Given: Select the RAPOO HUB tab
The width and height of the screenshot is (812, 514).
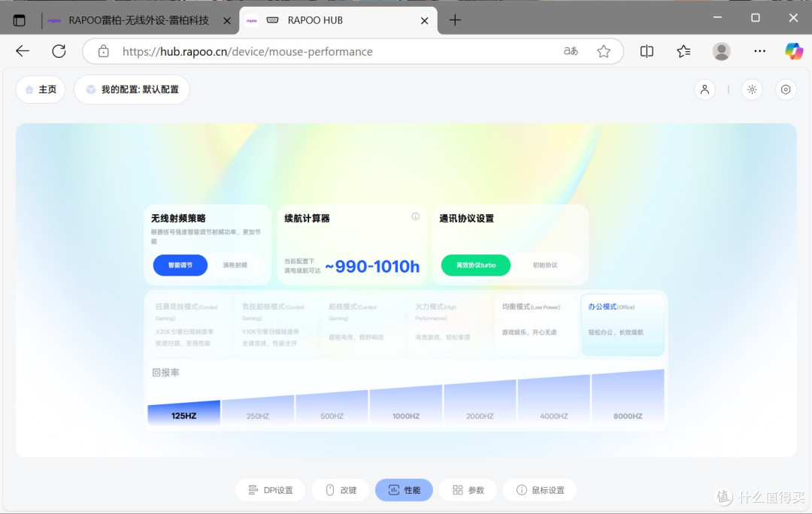Looking at the screenshot, I should pyautogui.click(x=338, y=20).
